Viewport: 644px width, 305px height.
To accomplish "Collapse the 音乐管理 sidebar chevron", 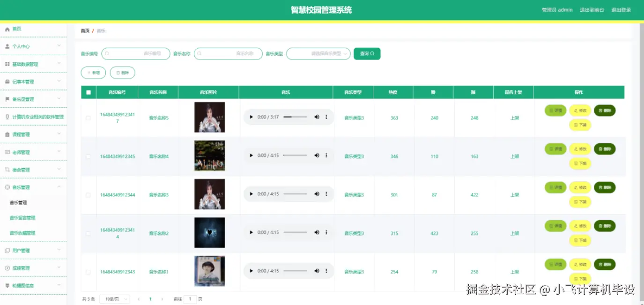I will tap(59, 187).
